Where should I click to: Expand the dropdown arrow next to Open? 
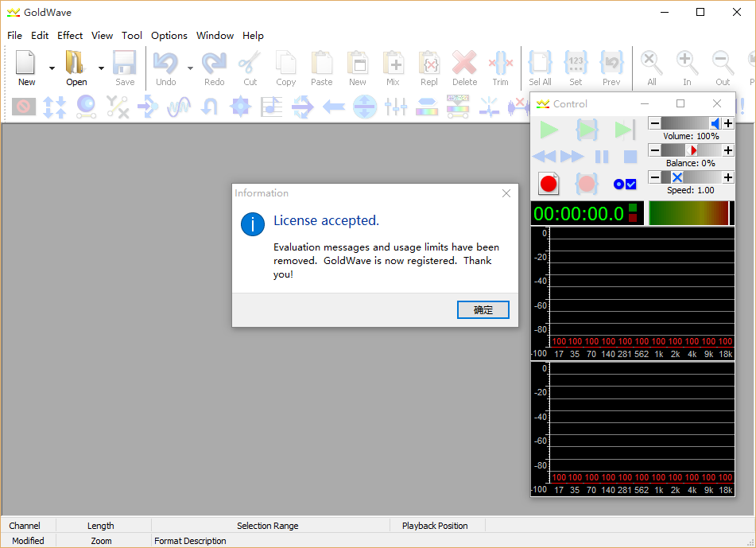pyautogui.click(x=101, y=68)
